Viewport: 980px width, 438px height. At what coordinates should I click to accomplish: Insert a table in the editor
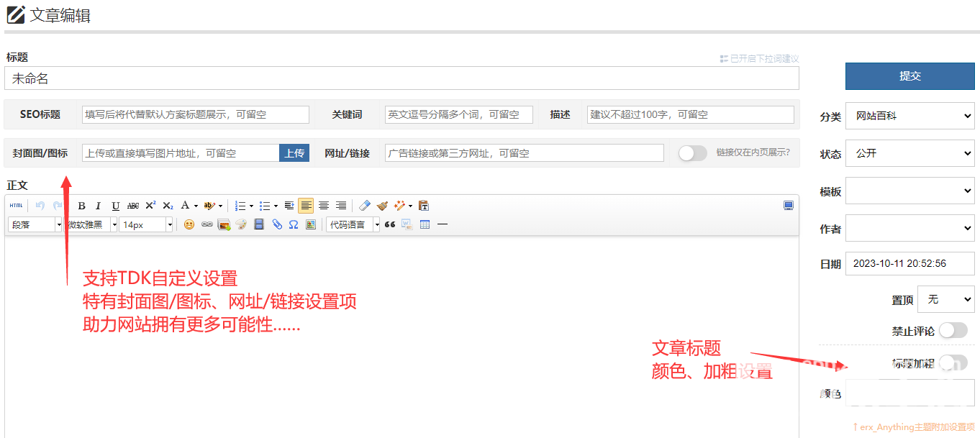point(425,224)
